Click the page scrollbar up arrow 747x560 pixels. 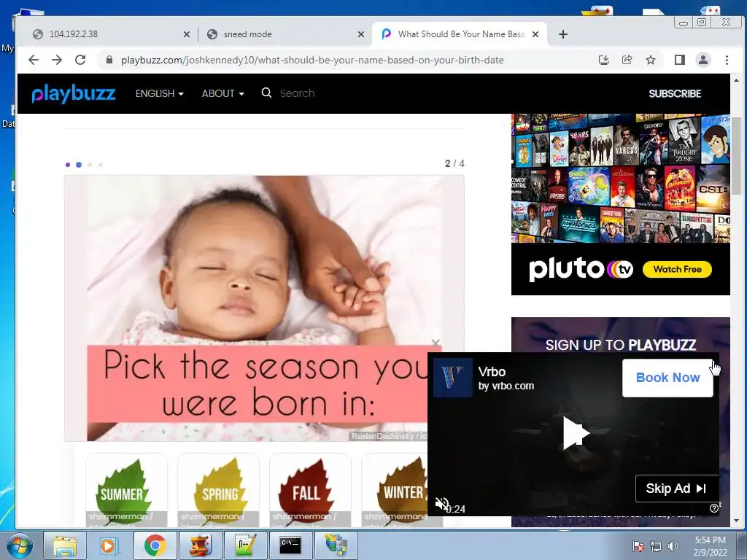click(x=736, y=80)
